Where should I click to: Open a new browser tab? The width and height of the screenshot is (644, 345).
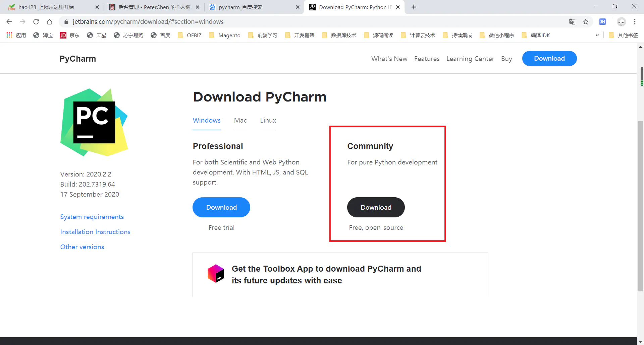[414, 7]
